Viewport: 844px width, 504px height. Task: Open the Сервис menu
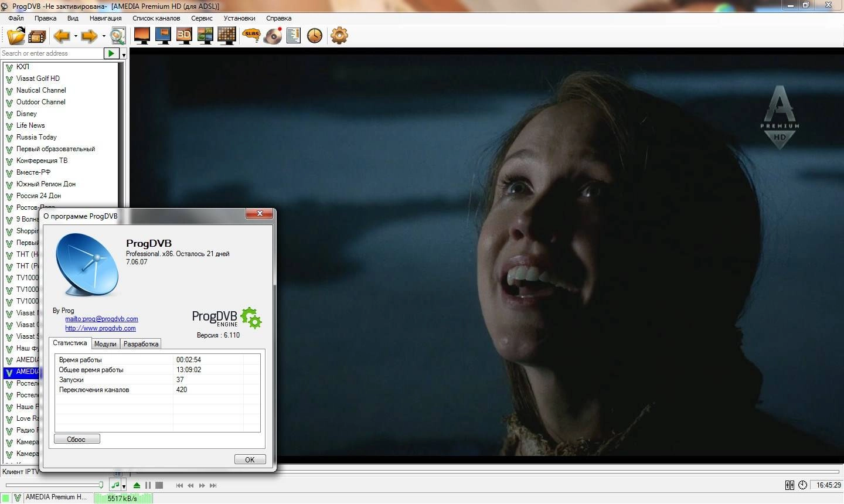[202, 18]
